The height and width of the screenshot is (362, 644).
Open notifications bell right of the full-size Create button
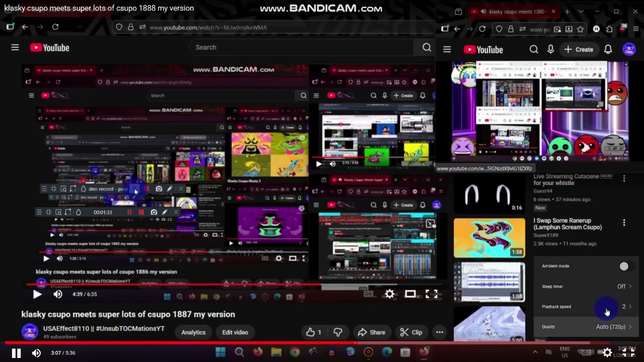(608, 49)
